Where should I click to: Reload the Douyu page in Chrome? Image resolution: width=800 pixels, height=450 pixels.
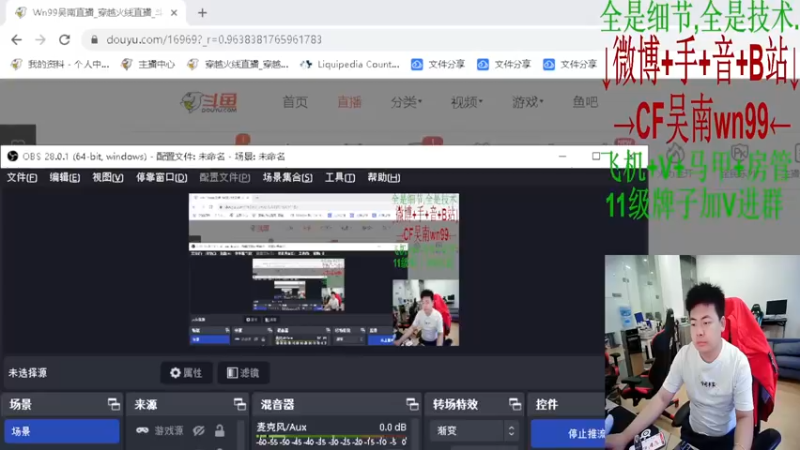tap(64, 39)
